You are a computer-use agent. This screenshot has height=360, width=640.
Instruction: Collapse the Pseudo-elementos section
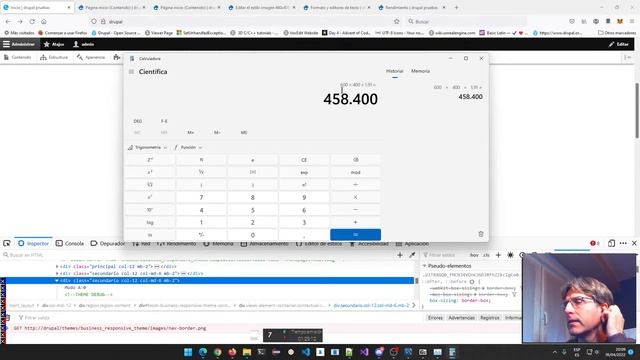(424, 266)
